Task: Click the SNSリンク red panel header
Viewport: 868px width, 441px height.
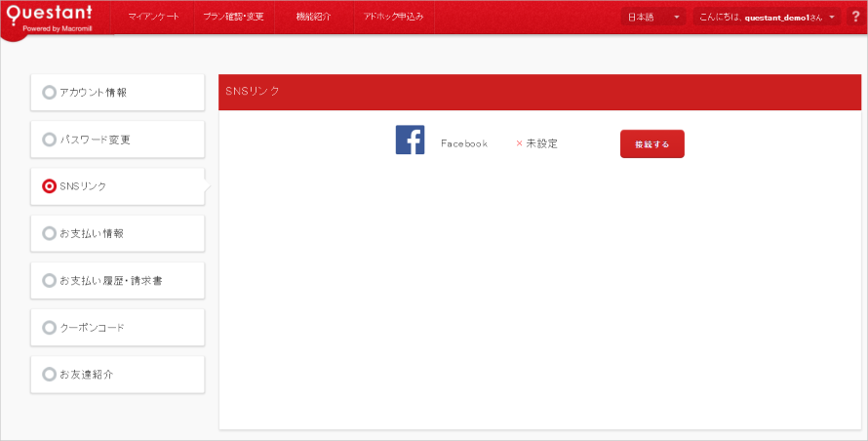Action: 539,91
